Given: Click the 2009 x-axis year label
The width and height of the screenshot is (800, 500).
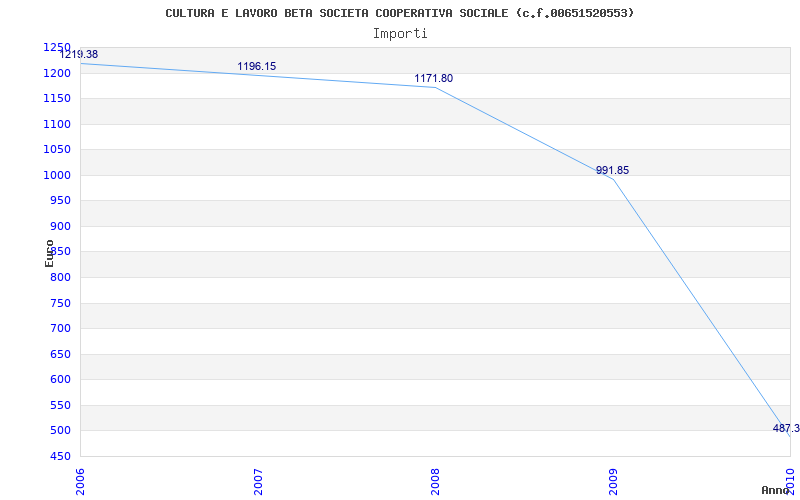Looking at the screenshot, I should tap(613, 482).
